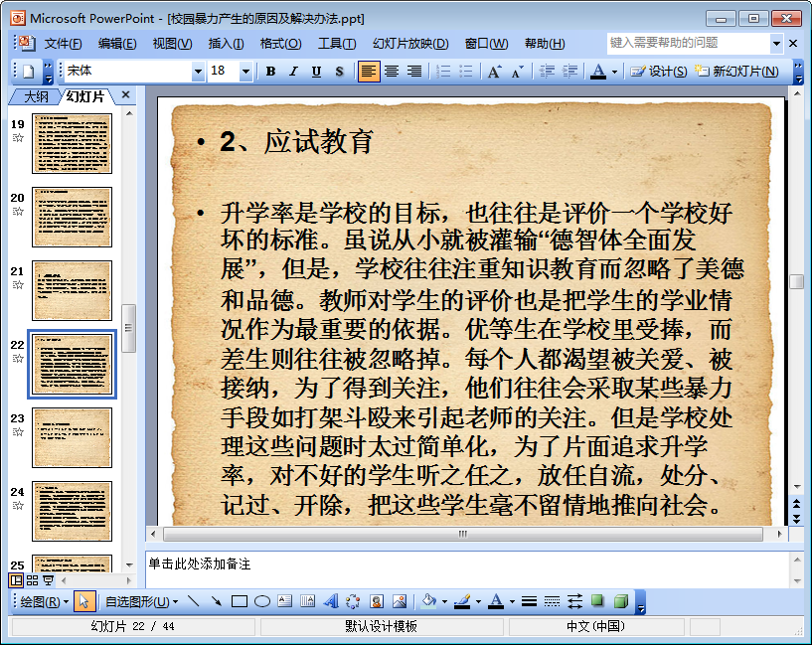This screenshot has height=645, width=812.
Task: Align text left
Action: coord(368,72)
